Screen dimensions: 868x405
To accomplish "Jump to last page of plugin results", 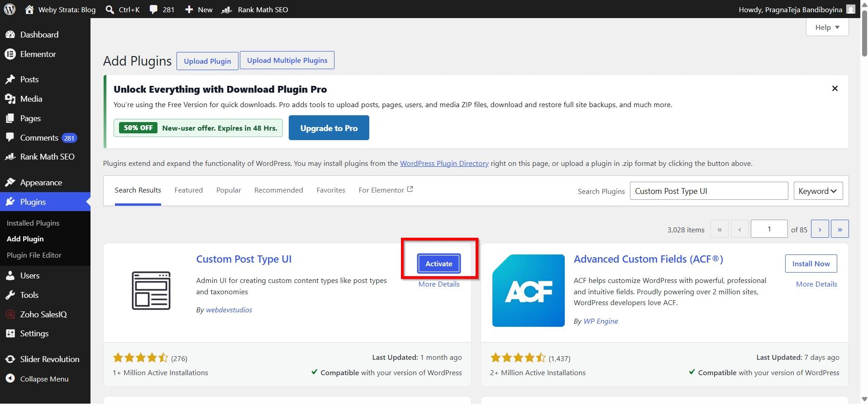I will pos(840,229).
